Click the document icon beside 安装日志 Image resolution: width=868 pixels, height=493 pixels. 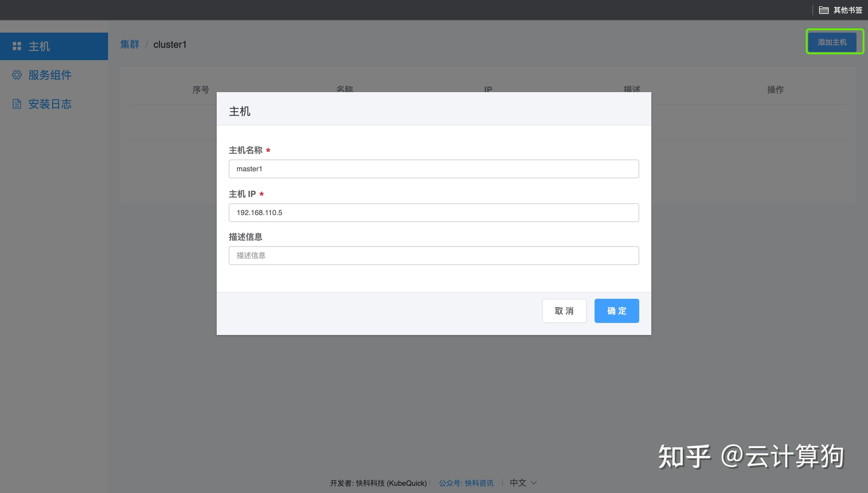pos(17,104)
